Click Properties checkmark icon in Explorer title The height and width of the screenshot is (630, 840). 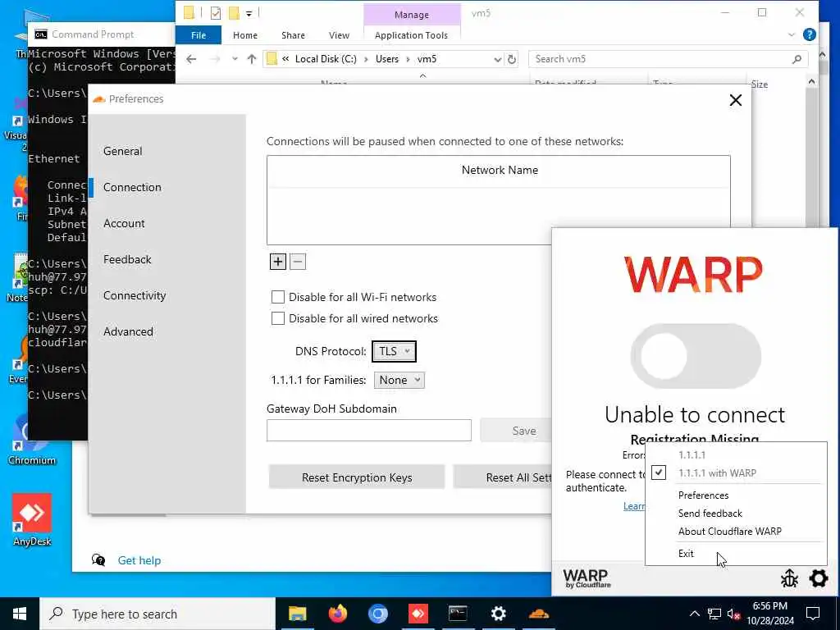[x=216, y=13]
